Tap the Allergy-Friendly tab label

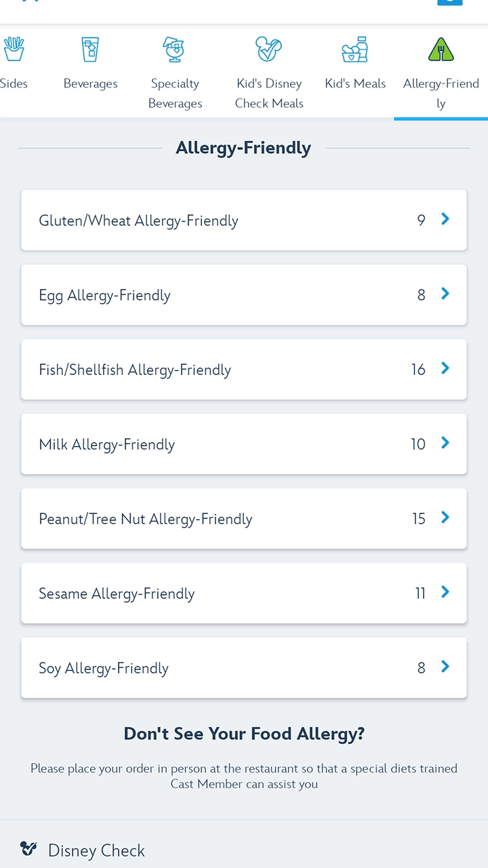click(441, 94)
